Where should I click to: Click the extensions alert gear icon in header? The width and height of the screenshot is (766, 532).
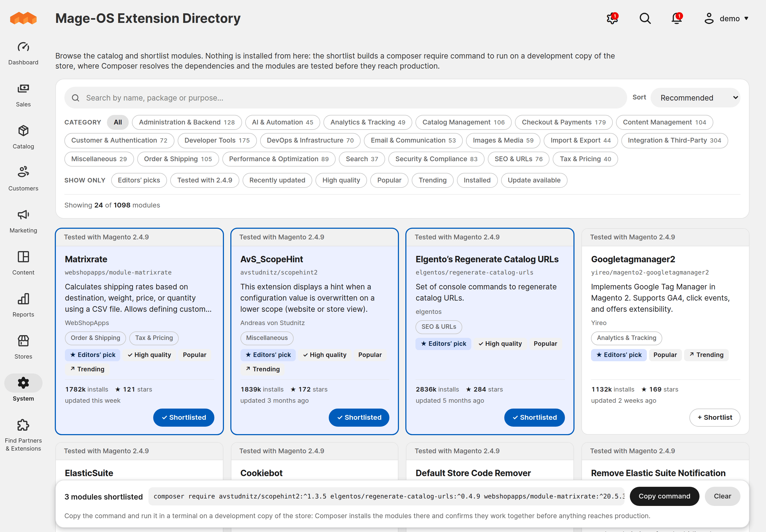tap(612, 18)
